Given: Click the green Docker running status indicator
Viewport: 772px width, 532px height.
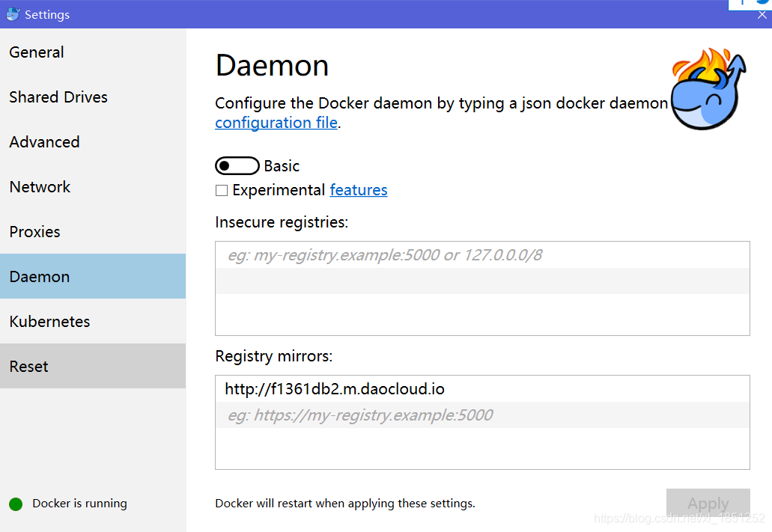Looking at the screenshot, I should [x=16, y=504].
